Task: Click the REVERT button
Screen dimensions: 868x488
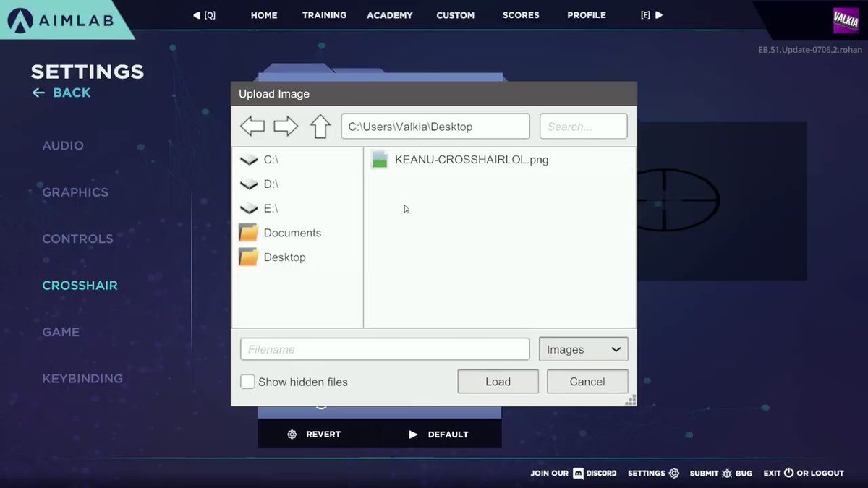Action: point(319,435)
